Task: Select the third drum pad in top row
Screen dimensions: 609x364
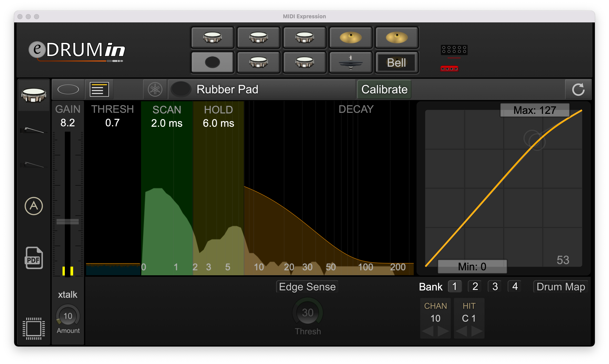Action: tap(304, 38)
